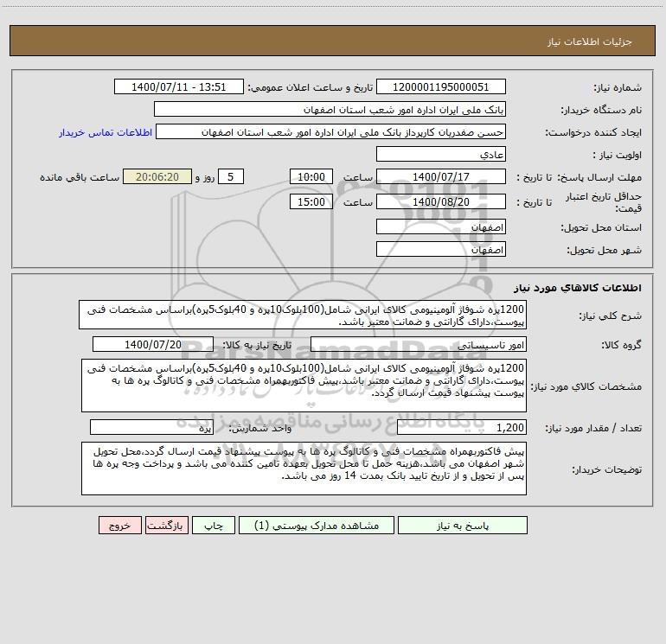Viewport: 666px width, 644px height.
Task: Click the توضیحات خریدار notes box
Action: 304,469
